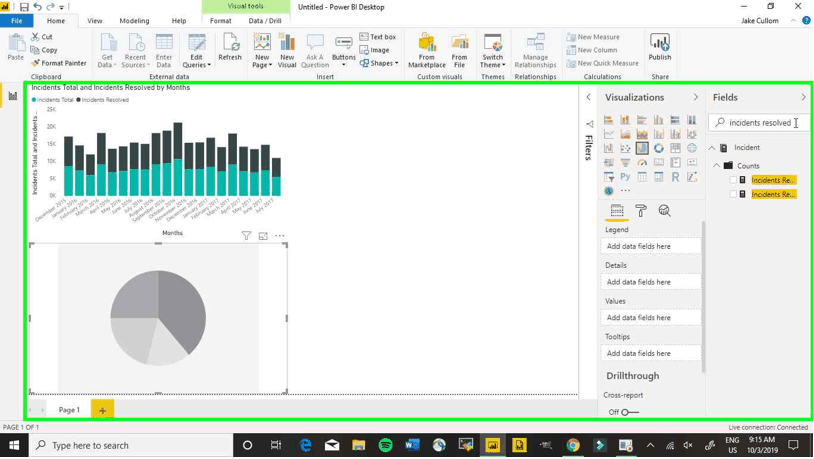The height and width of the screenshot is (459, 814).
Task: Click the Values data fields well
Action: 651,317
